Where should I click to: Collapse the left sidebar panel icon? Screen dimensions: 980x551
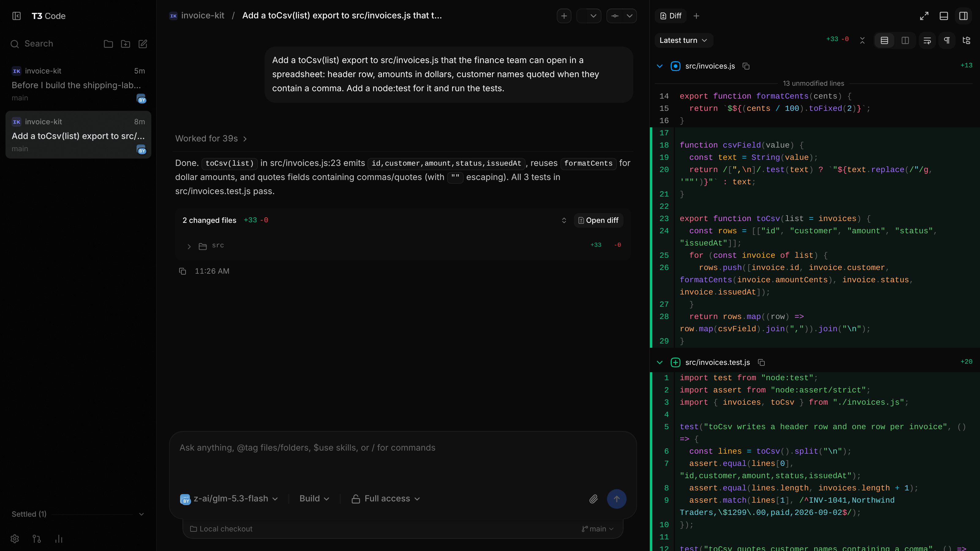(16, 16)
